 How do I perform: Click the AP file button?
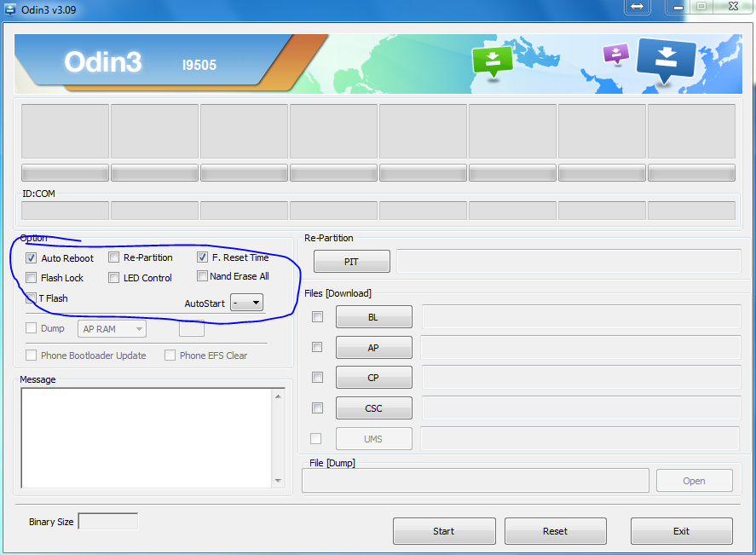(373, 347)
